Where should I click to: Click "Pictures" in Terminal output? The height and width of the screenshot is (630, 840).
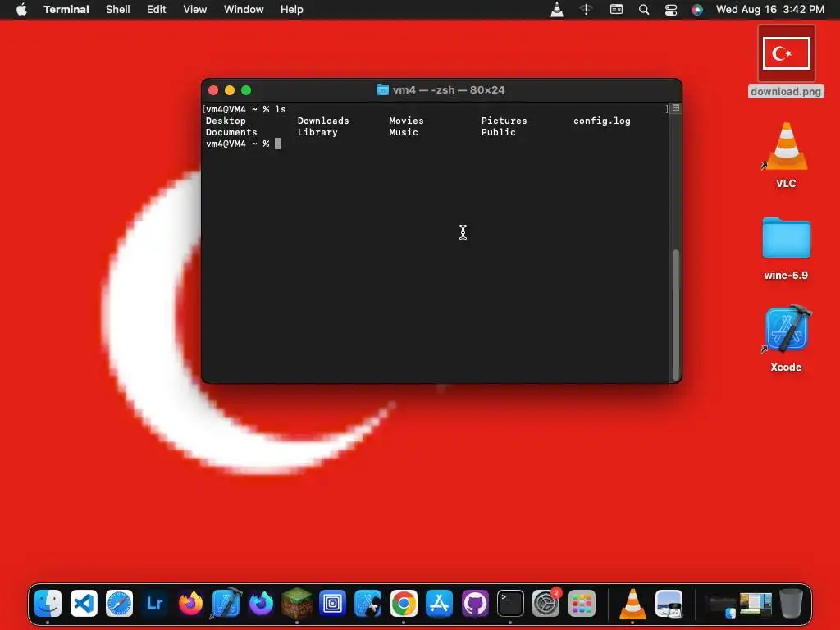(x=504, y=121)
